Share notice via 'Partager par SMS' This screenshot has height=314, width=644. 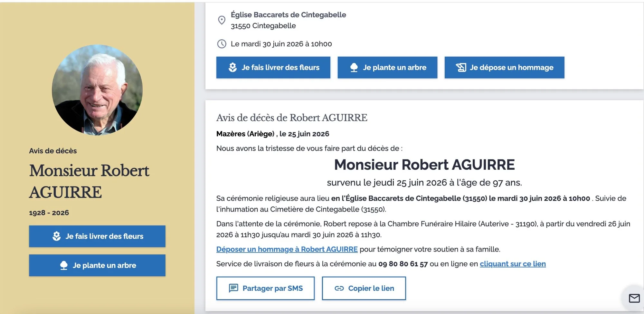point(265,288)
